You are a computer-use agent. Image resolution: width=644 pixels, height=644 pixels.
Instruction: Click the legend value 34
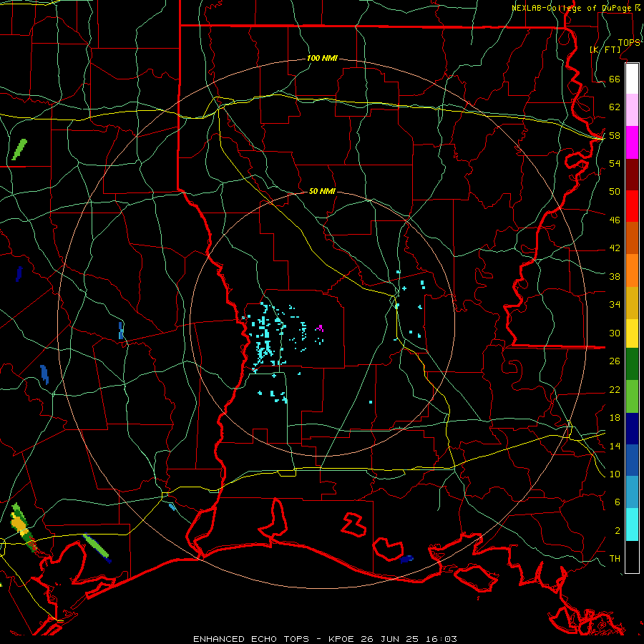click(615, 304)
